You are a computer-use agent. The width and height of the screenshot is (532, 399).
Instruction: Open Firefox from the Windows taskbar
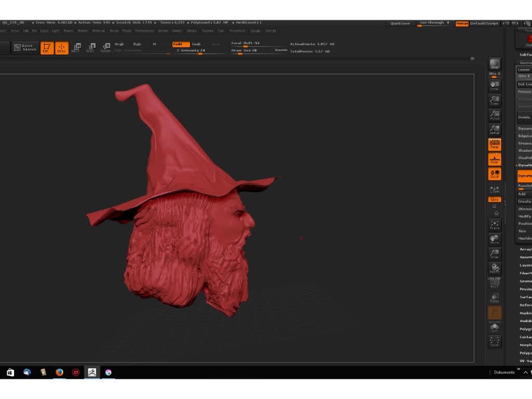pos(59,372)
